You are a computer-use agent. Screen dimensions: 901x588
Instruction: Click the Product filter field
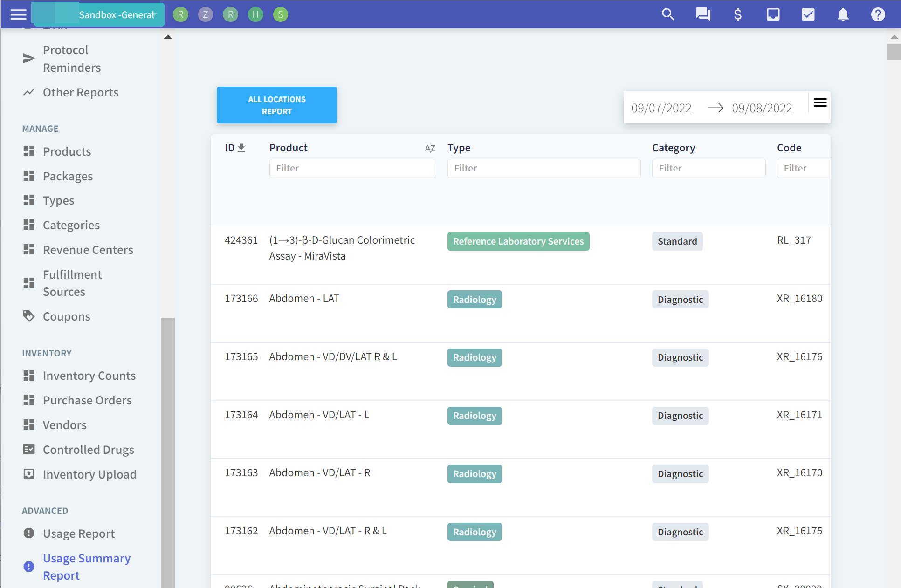coord(352,168)
